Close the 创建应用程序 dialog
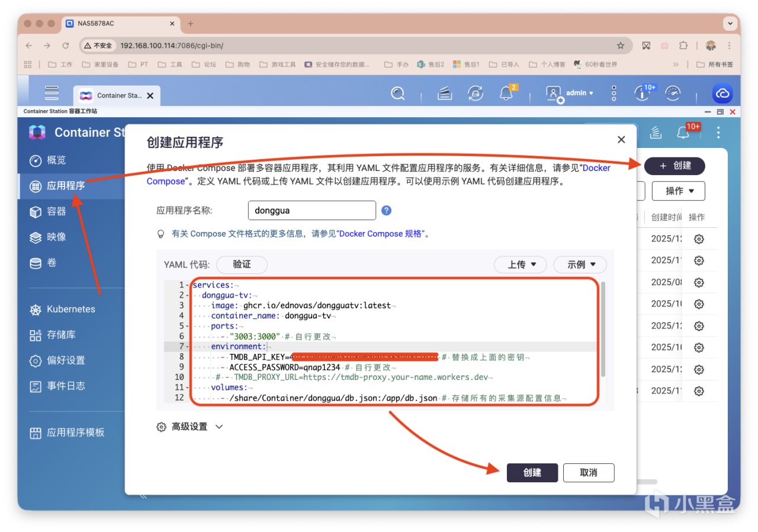The image size is (758, 532). coord(621,140)
